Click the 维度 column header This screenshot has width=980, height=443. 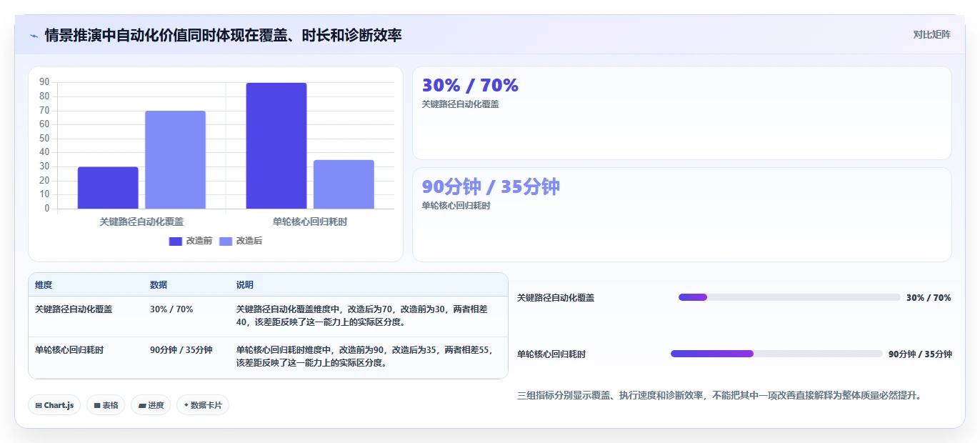point(86,284)
